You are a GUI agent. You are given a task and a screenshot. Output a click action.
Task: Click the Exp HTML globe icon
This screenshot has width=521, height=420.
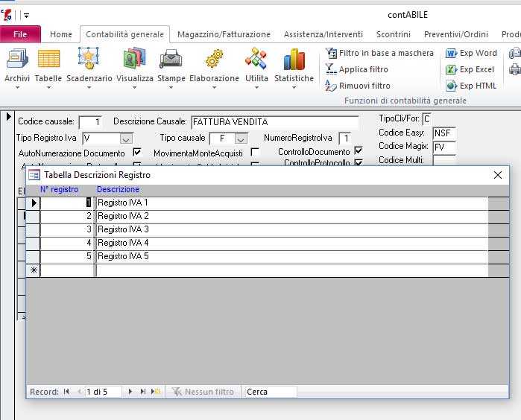[x=451, y=86]
